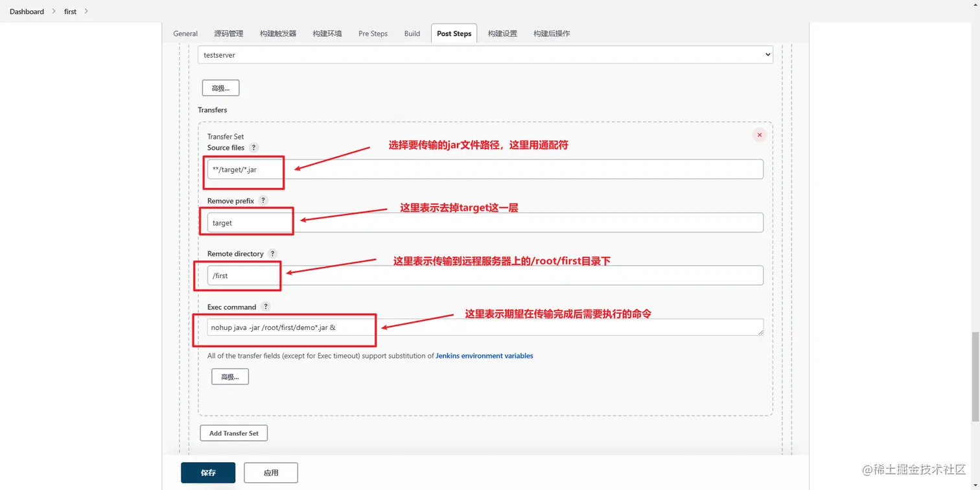980x490 pixels.
Task: Focus the Remove prefix input field
Action: tap(485, 222)
